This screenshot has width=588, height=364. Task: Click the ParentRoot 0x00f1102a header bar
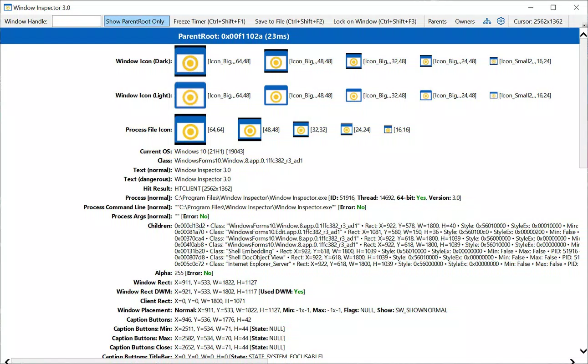point(290,36)
